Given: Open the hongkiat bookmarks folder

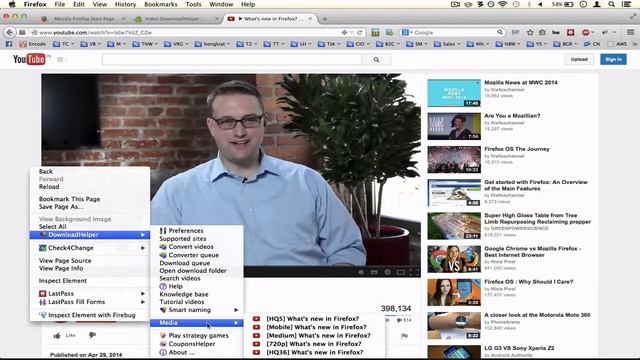Looking at the screenshot, I should [x=212, y=44].
